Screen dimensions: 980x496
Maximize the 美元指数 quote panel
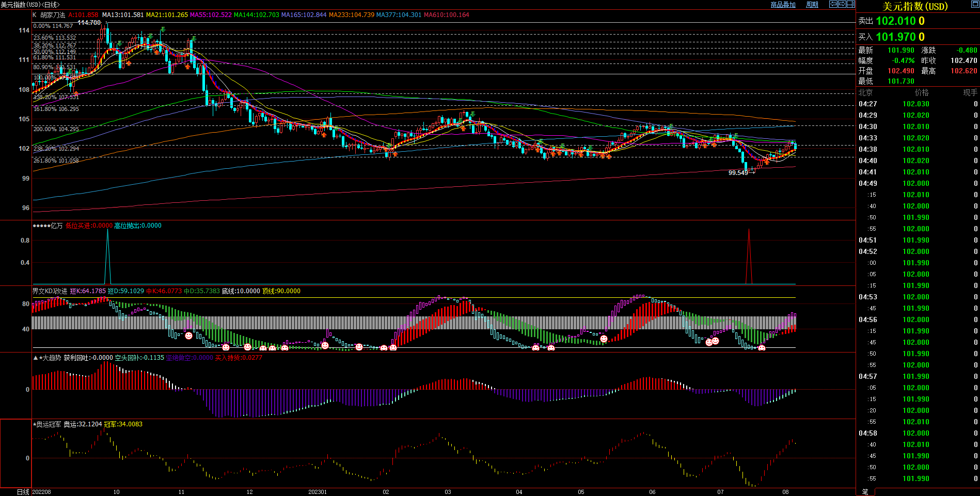[975, 5]
